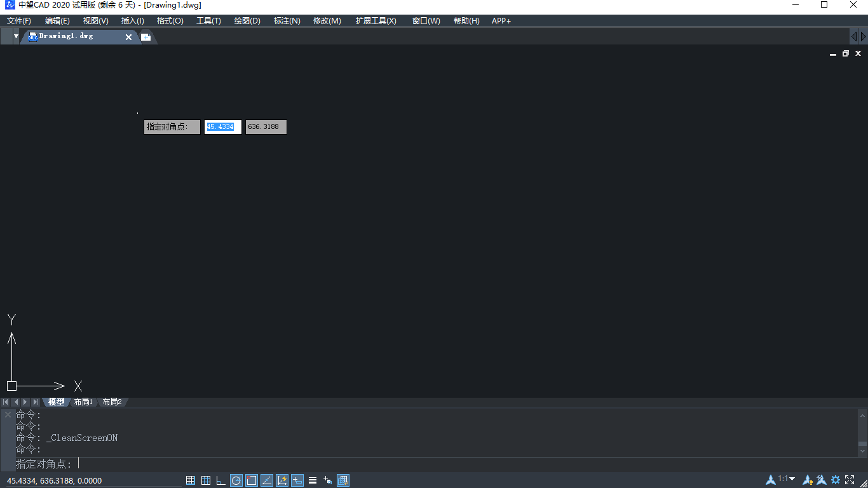
Task: Click the gear settings icon in status bar
Action: [x=836, y=480]
